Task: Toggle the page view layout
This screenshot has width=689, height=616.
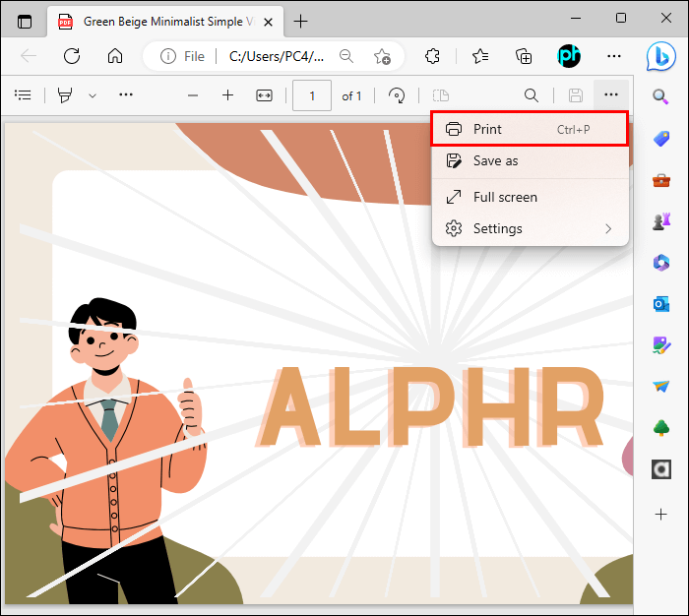Action: (x=441, y=95)
